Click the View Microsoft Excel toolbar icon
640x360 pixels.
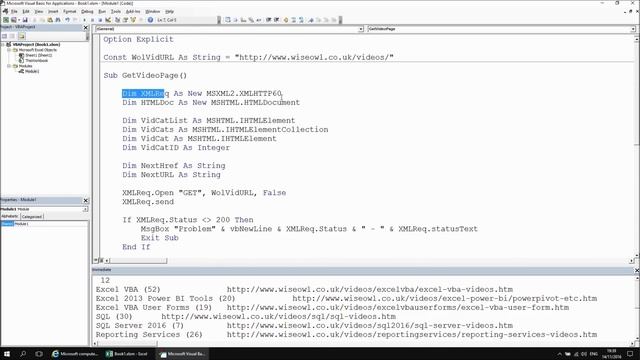6,20
